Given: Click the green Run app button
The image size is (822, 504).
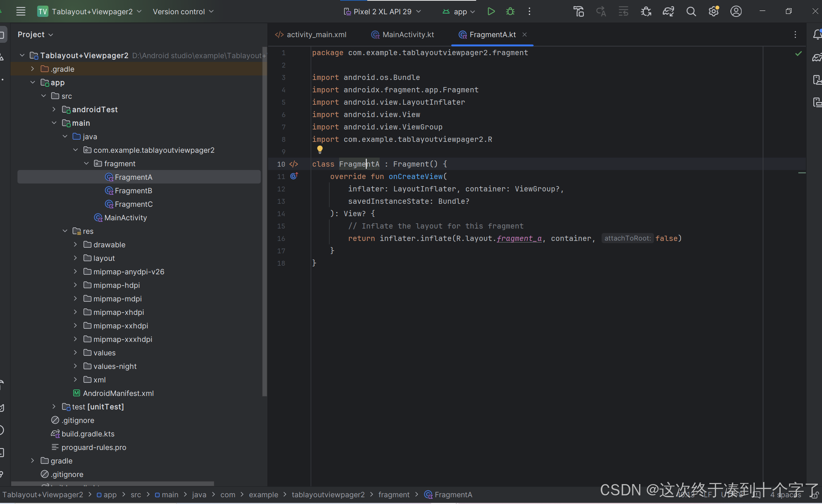Looking at the screenshot, I should click(x=491, y=12).
